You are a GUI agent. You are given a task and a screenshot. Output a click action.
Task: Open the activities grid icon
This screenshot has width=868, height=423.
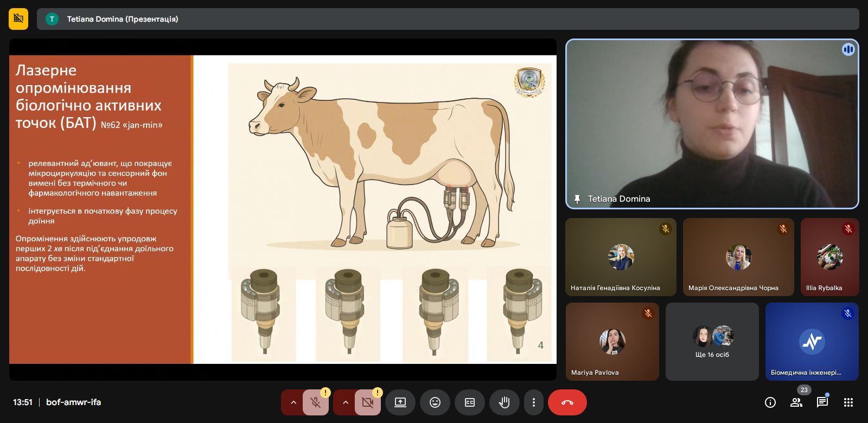(848, 402)
